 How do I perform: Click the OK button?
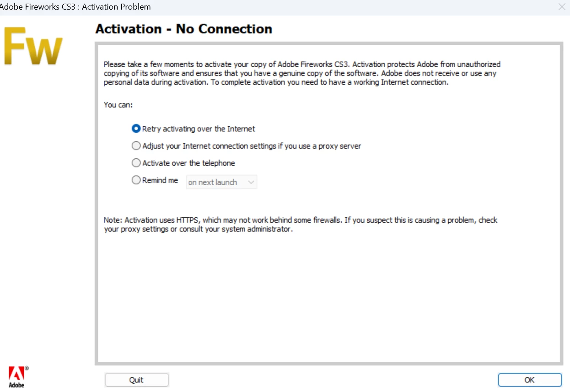pyautogui.click(x=530, y=380)
